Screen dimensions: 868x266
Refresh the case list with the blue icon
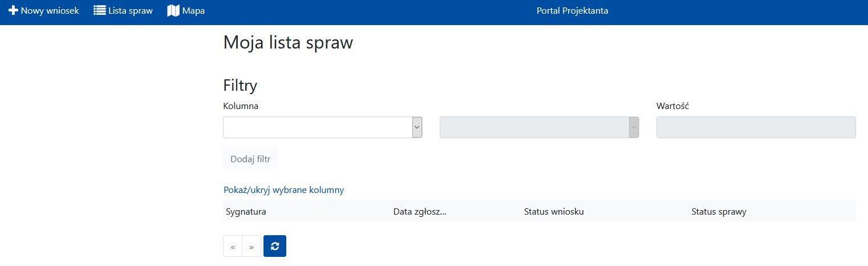[275, 246]
